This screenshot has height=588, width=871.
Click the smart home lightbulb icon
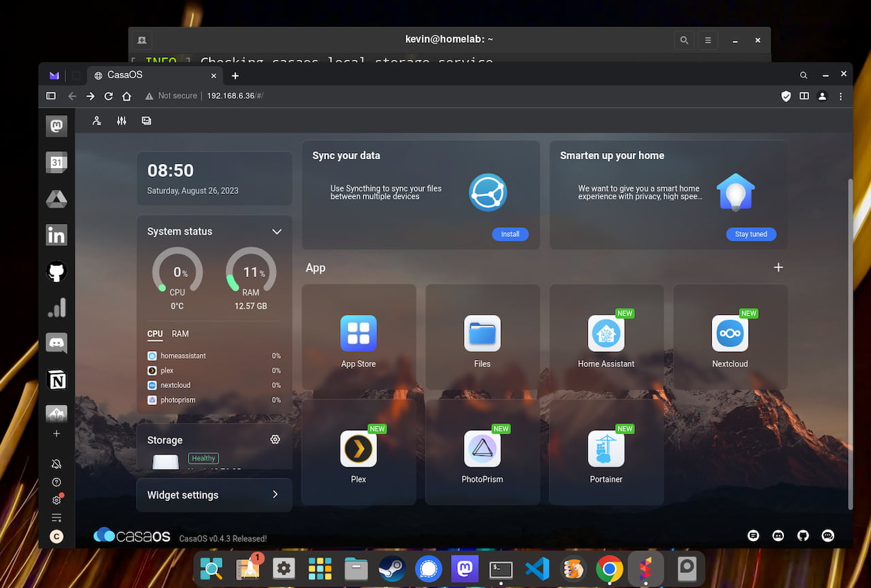click(x=736, y=192)
